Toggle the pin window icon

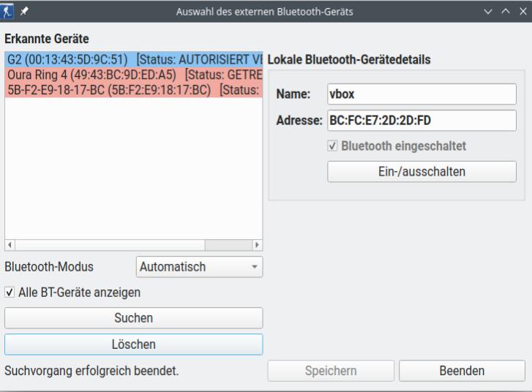[24, 12]
